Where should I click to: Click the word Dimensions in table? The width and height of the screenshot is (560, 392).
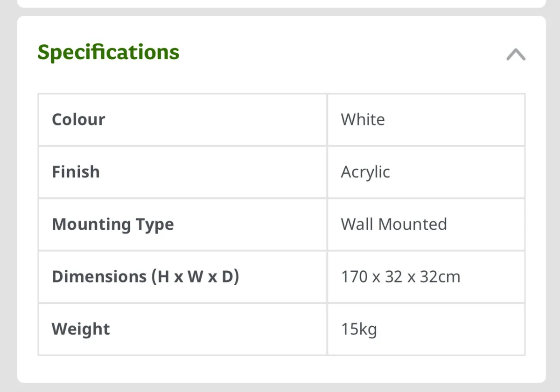point(99,277)
